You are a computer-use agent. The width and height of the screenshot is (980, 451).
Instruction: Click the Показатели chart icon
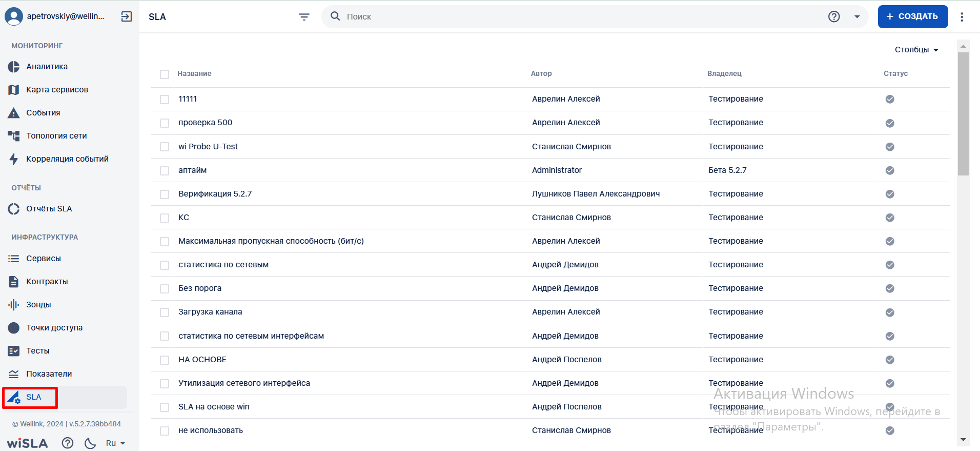pos(14,374)
